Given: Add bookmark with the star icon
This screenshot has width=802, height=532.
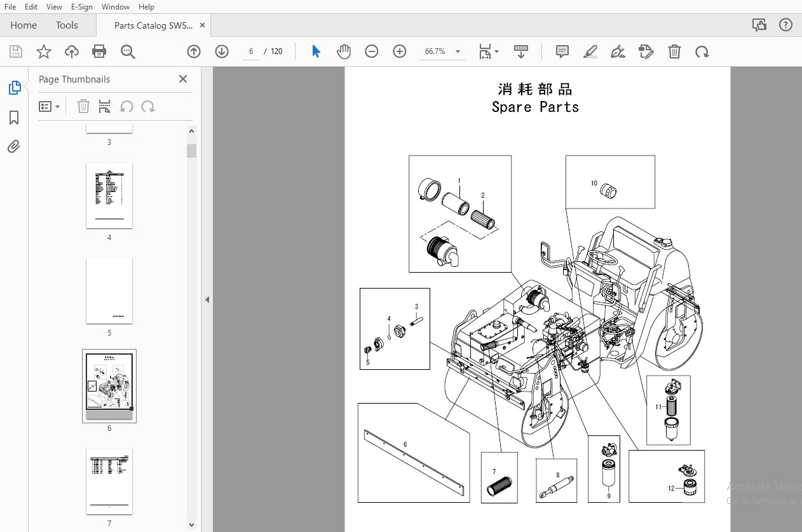Looking at the screenshot, I should pyautogui.click(x=44, y=51).
